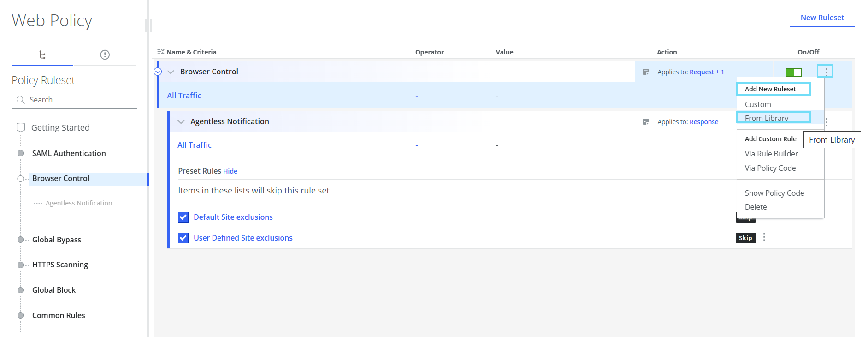
Task: Click the New Ruleset button
Action: point(822,18)
